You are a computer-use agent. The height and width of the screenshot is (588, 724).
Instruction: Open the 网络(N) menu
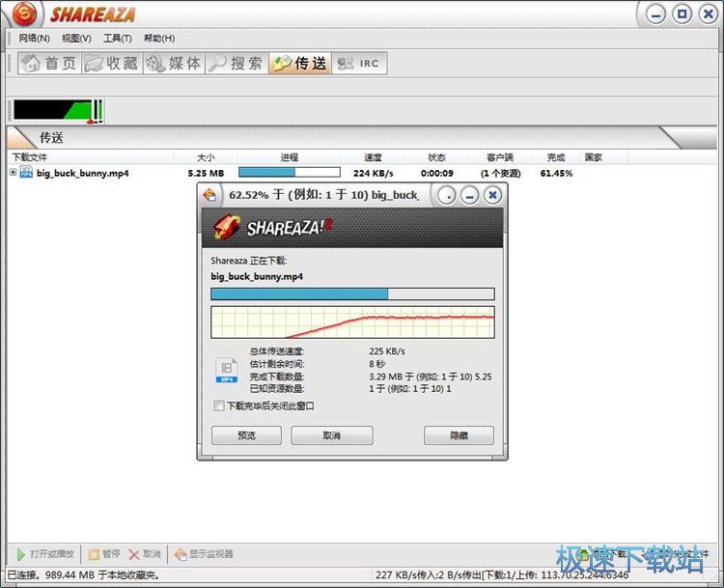(x=34, y=39)
